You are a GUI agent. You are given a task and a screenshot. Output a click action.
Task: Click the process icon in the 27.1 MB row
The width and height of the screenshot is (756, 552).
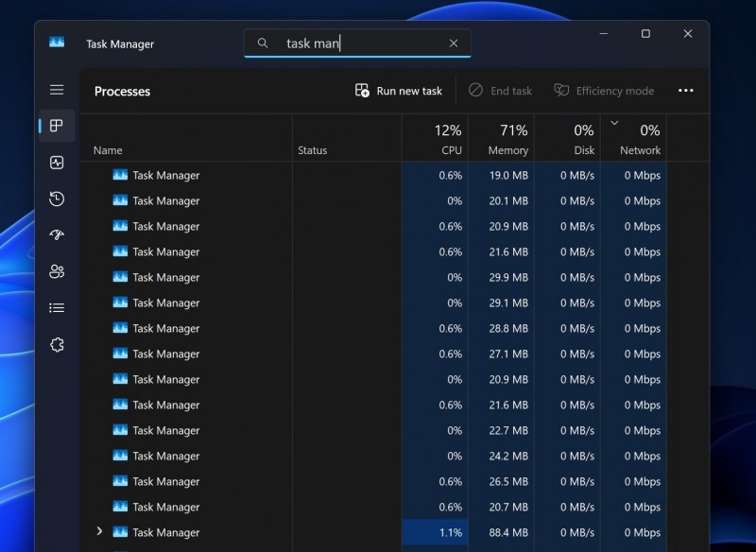point(120,354)
